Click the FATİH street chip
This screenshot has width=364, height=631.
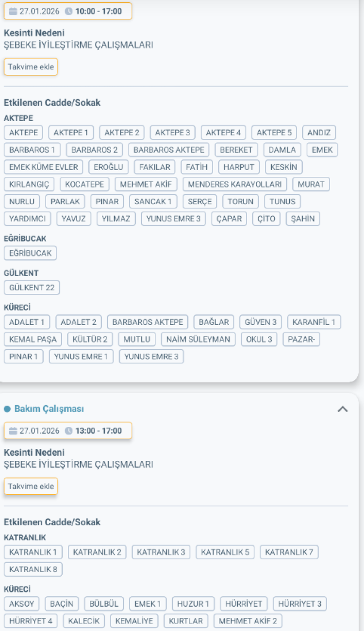click(x=197, y=167)
